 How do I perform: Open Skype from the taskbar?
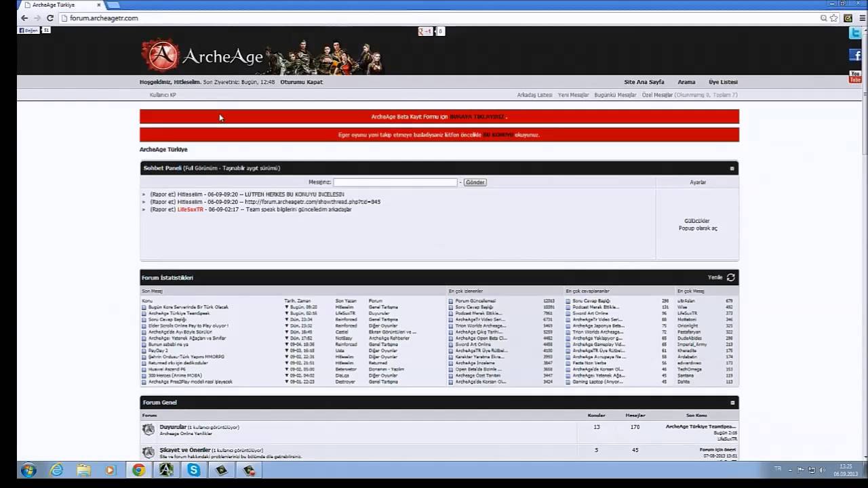pyautogui.click(x=194, y=470)
